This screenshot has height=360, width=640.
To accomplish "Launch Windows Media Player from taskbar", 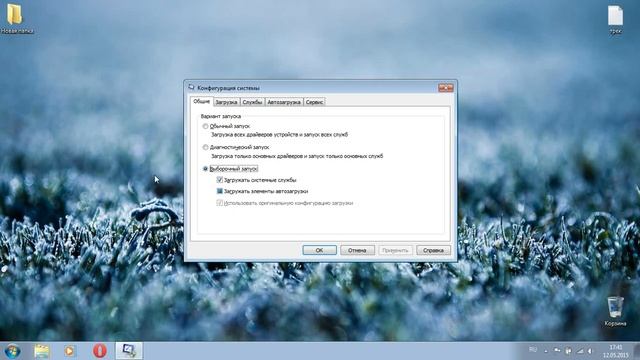I will 69,351.
